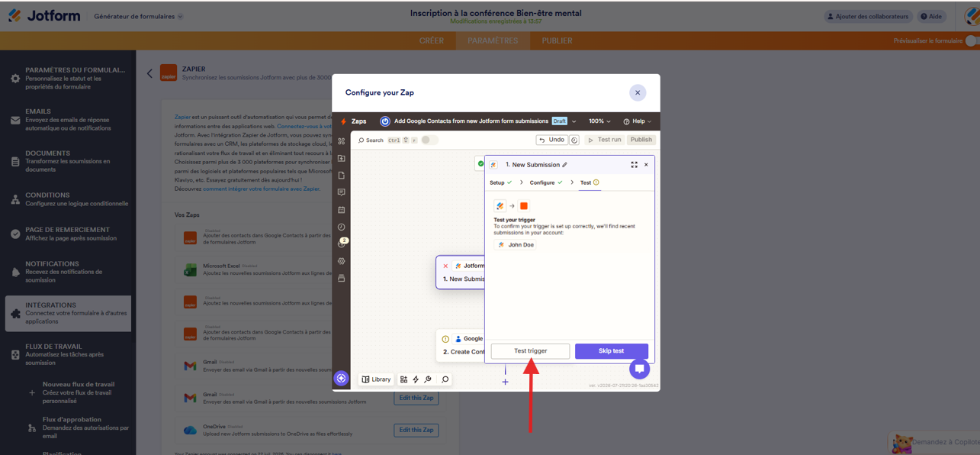
Task: Open the chat support bubble
Action: pos(639,369)
